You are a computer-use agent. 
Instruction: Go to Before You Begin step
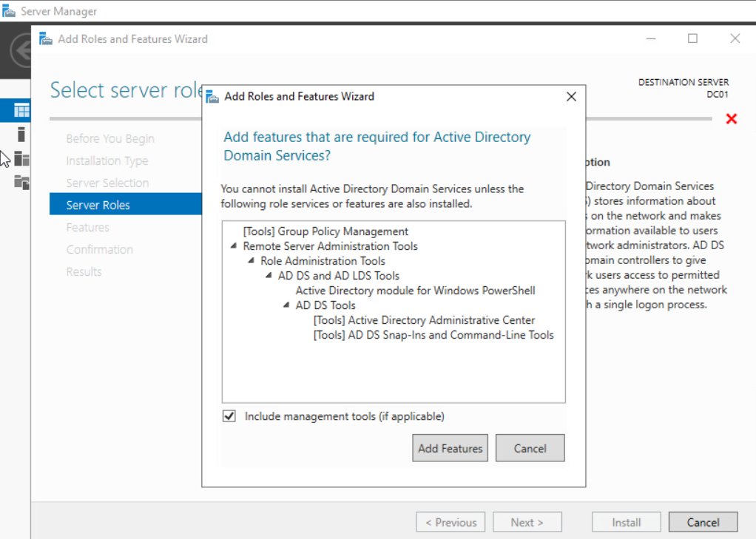click(110, 138)
